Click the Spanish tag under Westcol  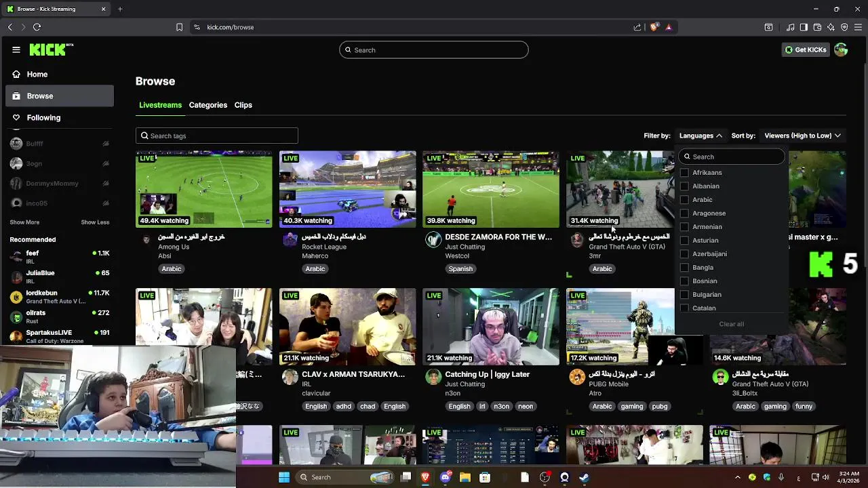coord(460,269)
